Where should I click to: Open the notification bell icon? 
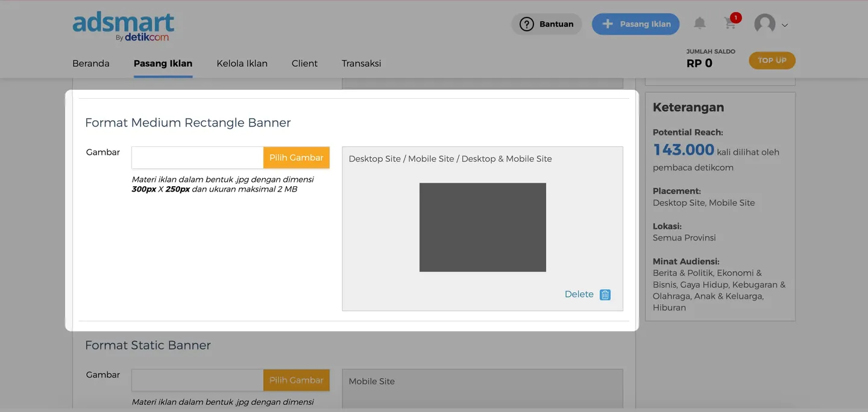click(699, 23)
